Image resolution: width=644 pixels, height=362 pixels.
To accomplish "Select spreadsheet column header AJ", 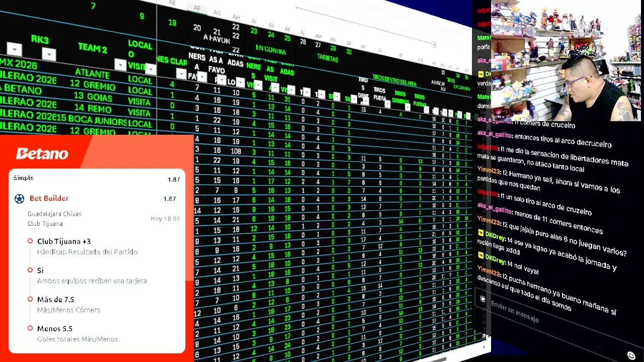I will [271, 25].
